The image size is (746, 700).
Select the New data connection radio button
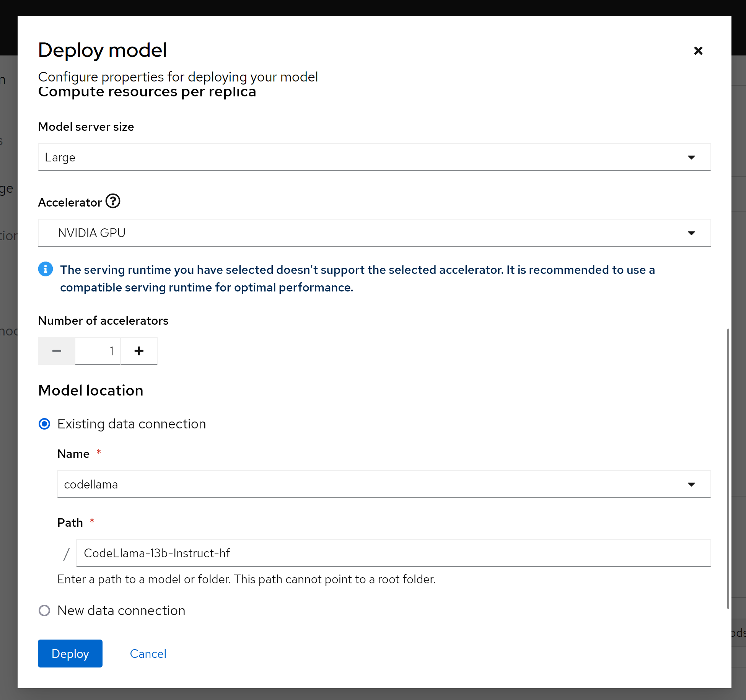point(45,610)
